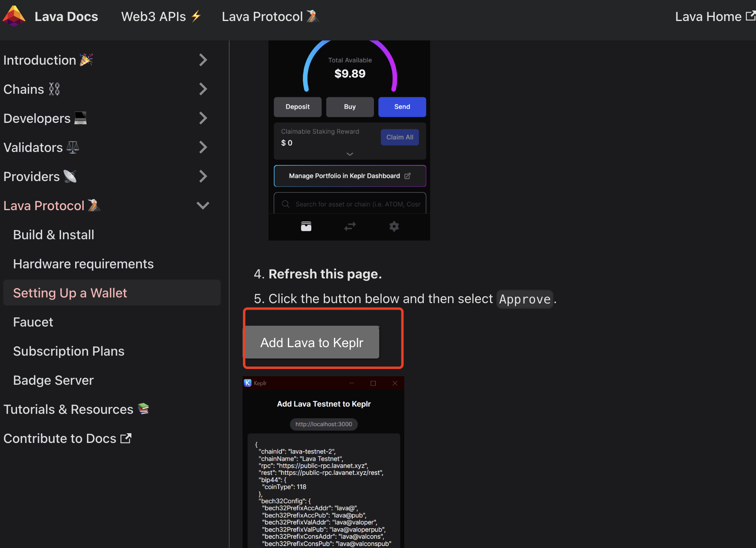
Task: Open the Lava Home external link
Action: [715, 17]
